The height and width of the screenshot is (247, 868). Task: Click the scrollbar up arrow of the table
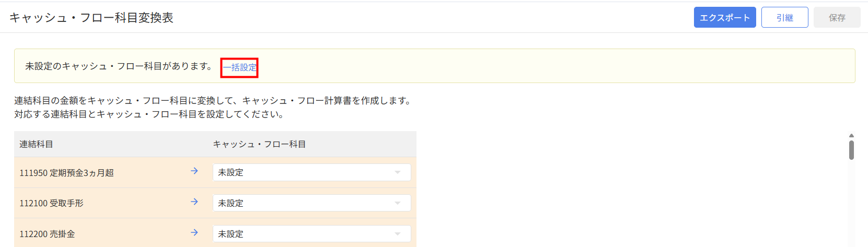click(x=851, y=136)
